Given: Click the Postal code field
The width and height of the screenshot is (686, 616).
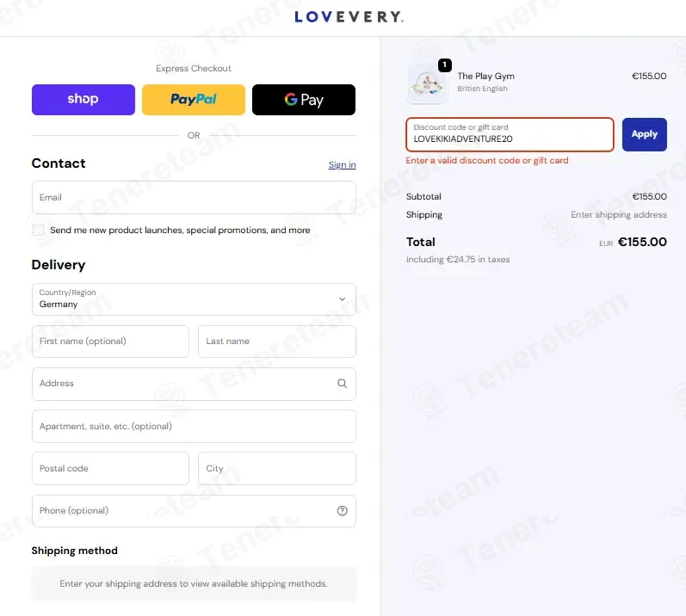Looking at the screenshot, I should [x=110, y=469].
